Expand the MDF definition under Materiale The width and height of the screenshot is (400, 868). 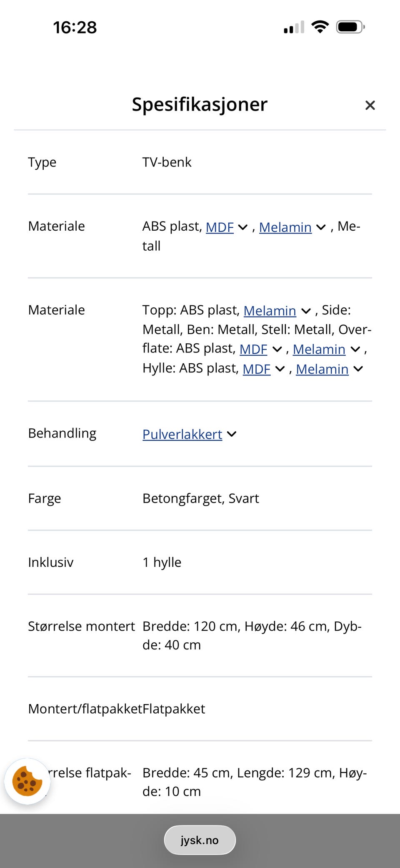[242, 227]
